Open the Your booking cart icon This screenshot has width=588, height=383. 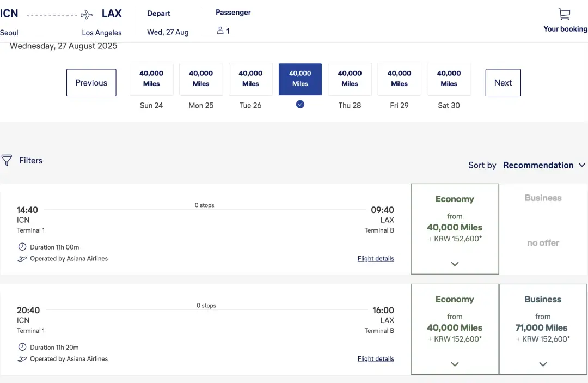pos(565,14)
